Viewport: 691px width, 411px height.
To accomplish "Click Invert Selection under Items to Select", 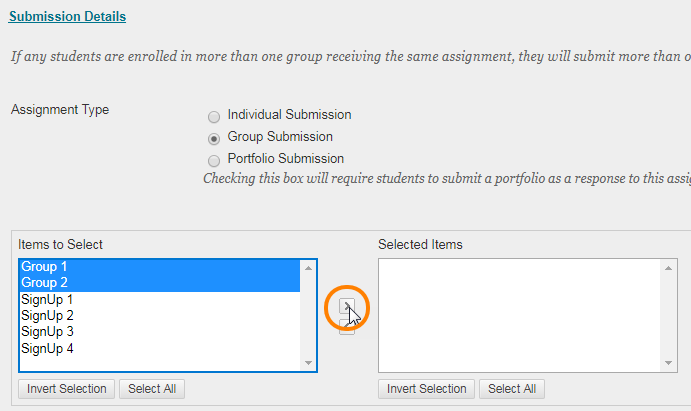I will (66, 389).
